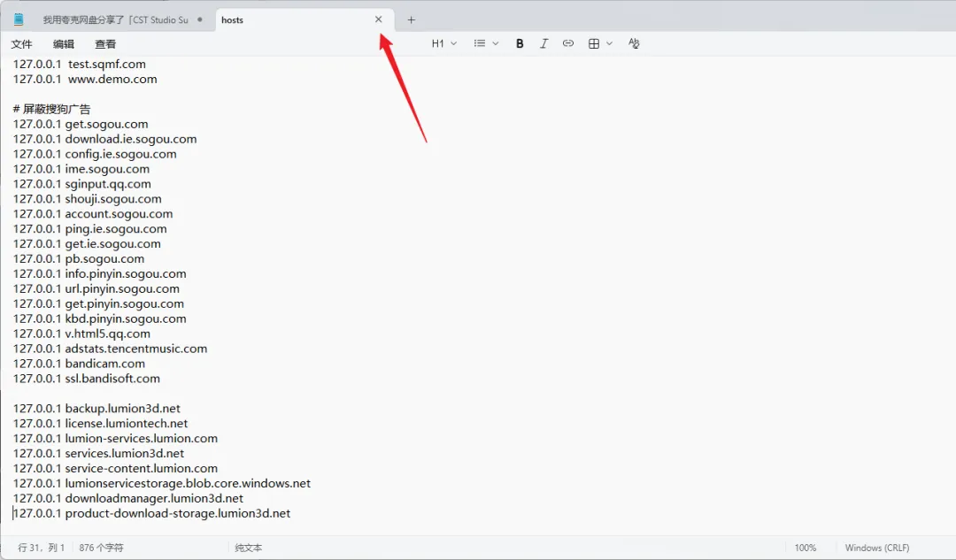This screenshot has height=560, width=956.
Task: Click the insert table icon
Action: click(x=594, y=43)
